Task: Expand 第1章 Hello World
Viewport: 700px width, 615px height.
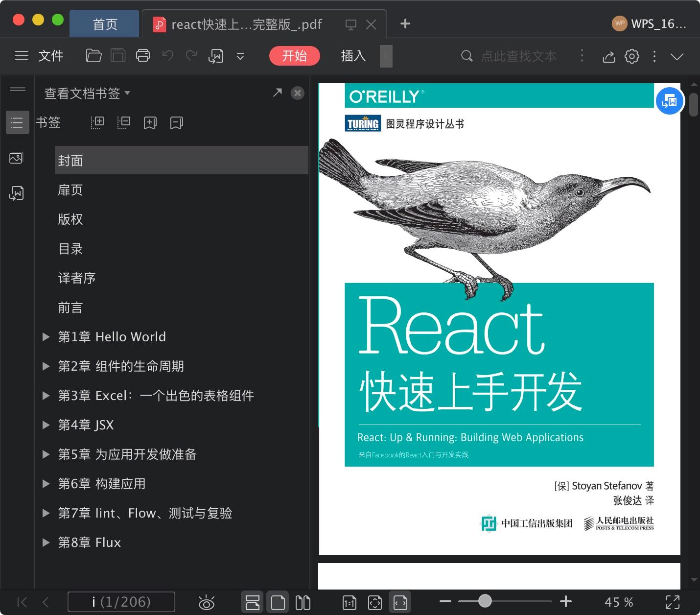Action: 46,337
